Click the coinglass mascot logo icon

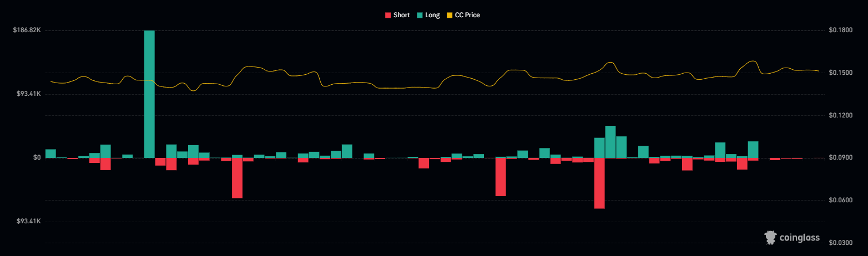(x=770, y=238)
